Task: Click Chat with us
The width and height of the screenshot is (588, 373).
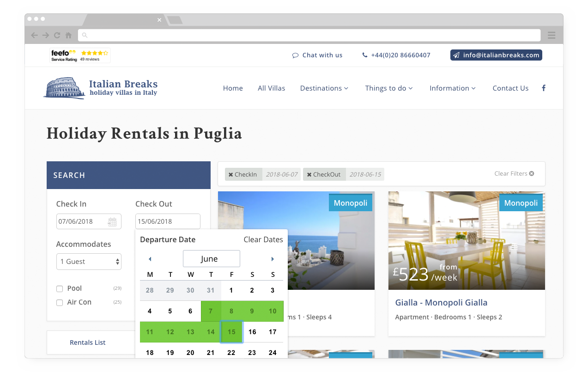Action: (317, 55)
